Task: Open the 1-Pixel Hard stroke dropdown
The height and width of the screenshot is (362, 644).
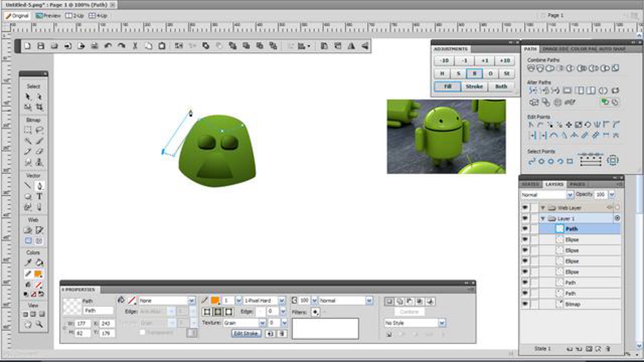Action: 281,301
